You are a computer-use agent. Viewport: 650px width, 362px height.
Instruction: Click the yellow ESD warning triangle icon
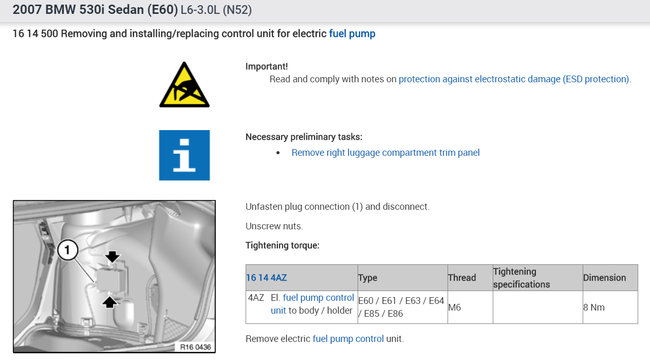184,85
